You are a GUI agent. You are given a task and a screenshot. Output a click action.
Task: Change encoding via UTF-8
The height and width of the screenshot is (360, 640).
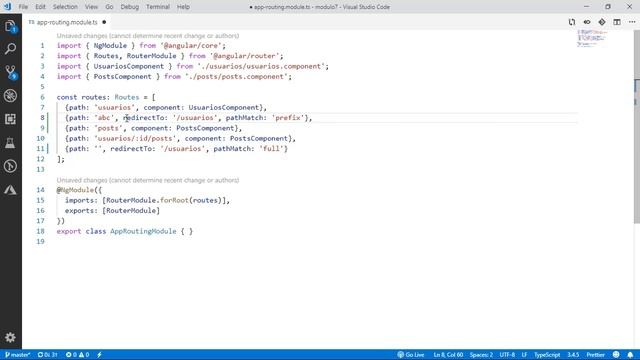pos(507,355)
